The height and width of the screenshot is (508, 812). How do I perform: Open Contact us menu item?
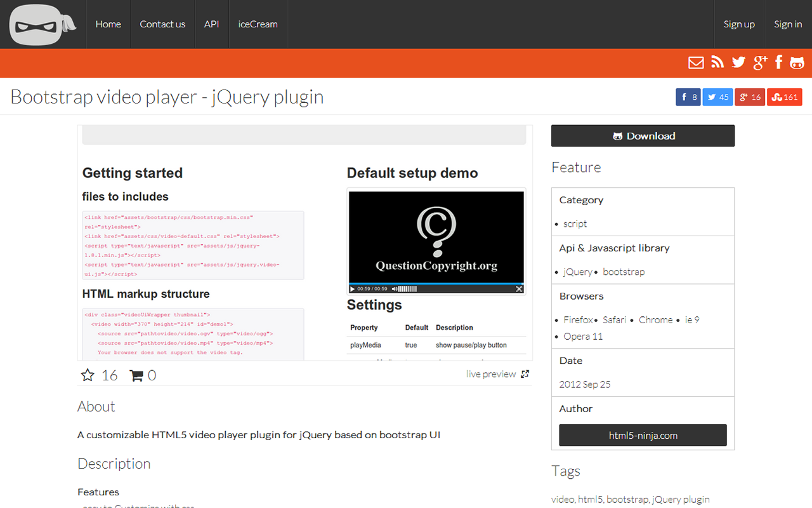[x=162, y=24]
